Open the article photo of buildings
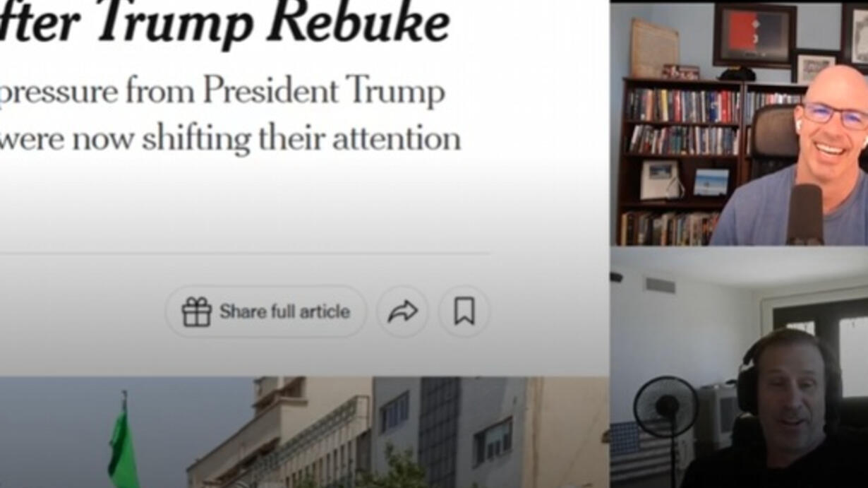This screenshot has width=868, height=488. click(x=304, y=432)
